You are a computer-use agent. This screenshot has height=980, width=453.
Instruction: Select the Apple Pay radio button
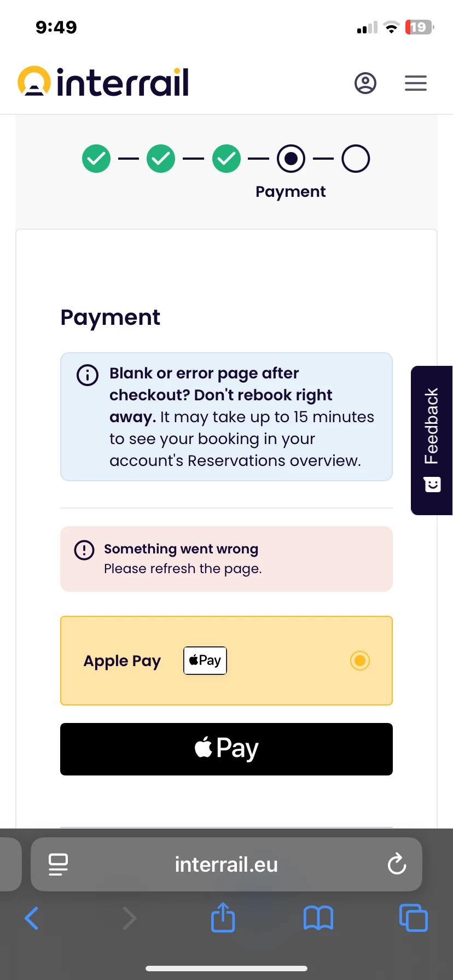[x=359, y=661]
